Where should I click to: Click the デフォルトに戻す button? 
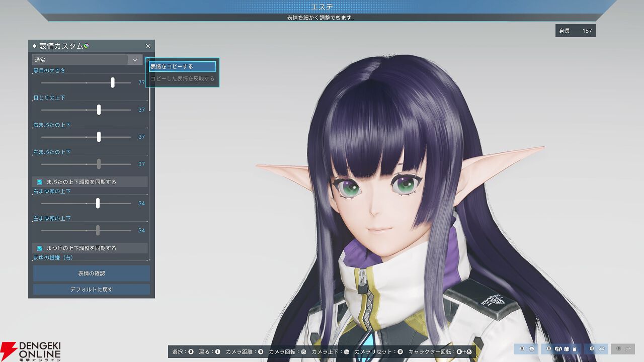92,290
